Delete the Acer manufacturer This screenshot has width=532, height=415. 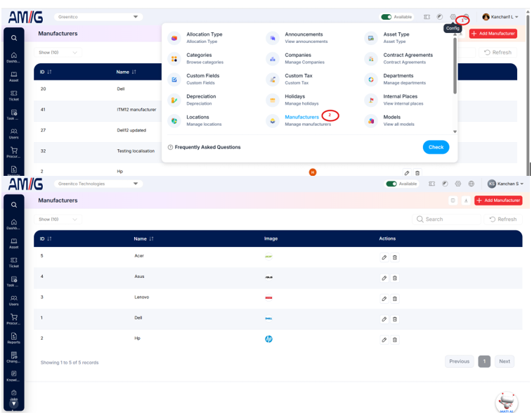[x=394, y=257]
